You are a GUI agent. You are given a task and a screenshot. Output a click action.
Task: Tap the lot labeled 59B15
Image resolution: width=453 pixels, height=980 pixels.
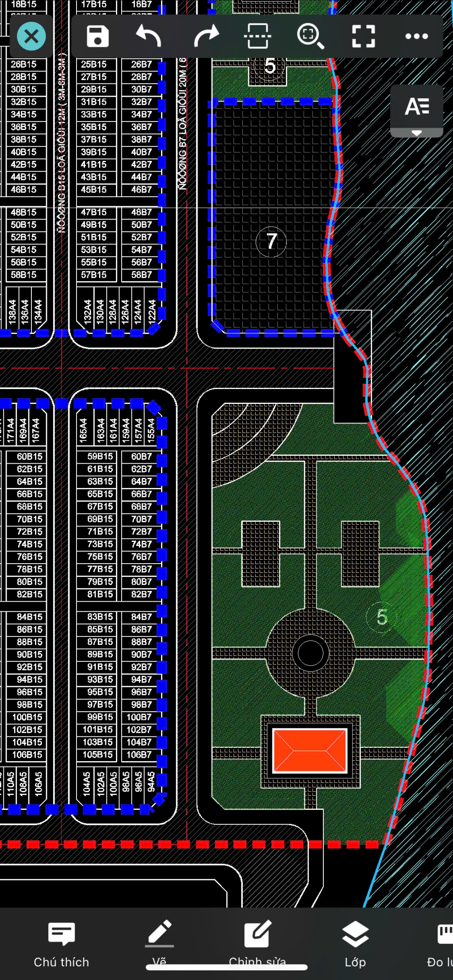(100, 456)
